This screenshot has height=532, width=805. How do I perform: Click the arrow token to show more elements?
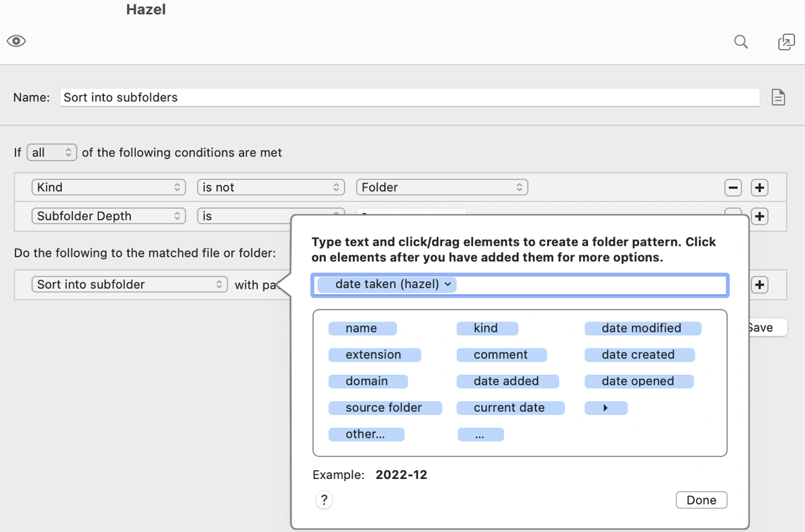point(605,408)
